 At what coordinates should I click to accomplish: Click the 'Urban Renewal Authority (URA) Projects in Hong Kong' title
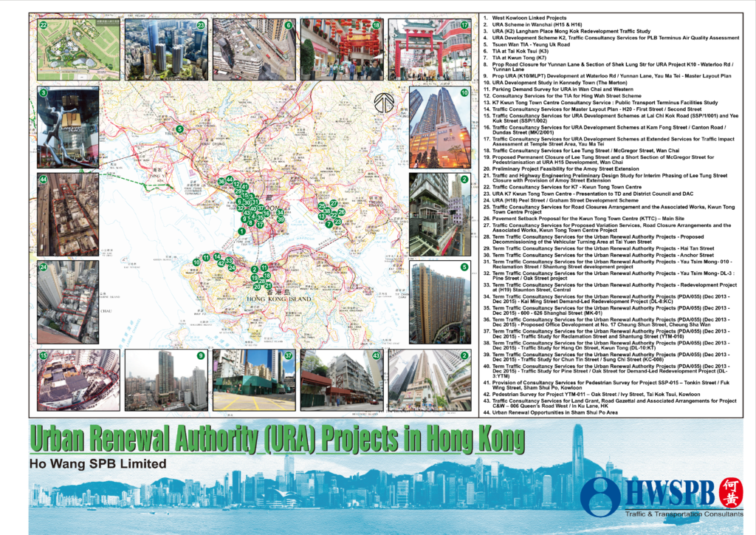(x=278, y=439)
